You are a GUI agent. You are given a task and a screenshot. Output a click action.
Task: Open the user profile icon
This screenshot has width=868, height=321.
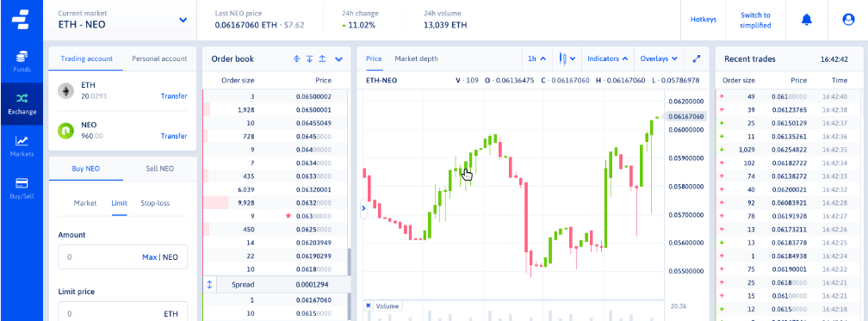848,20
